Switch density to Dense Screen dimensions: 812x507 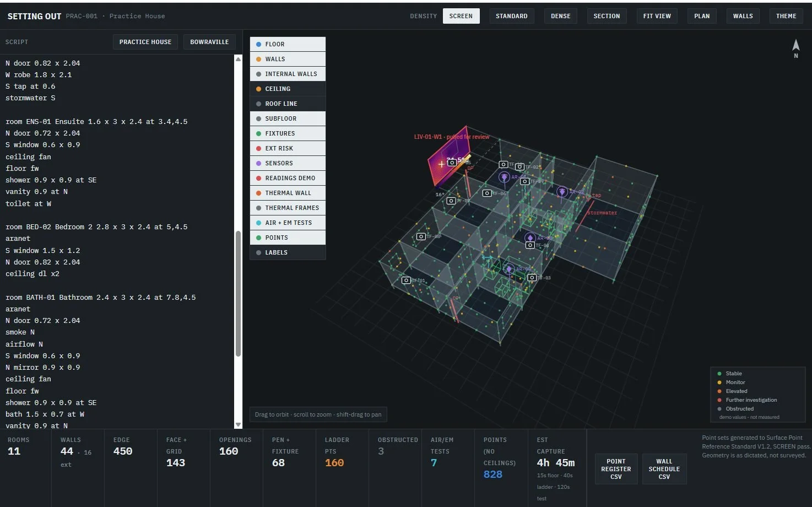pyautogui.click(x=561, y=16)
